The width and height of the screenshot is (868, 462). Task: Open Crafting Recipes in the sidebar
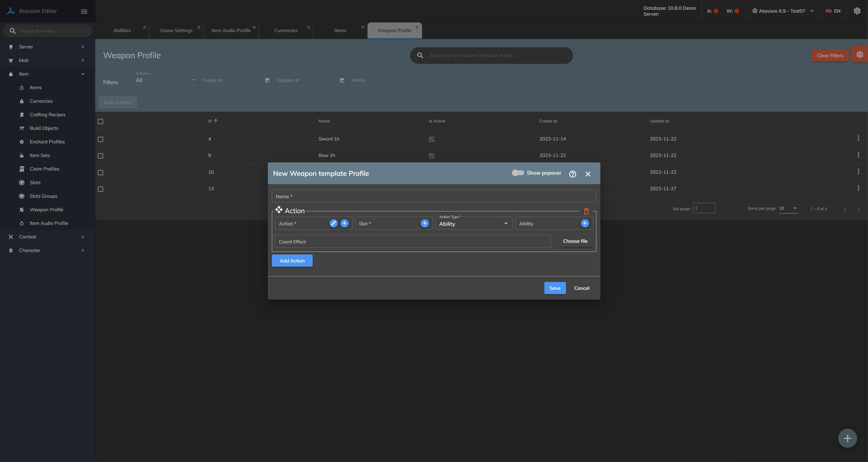coord(48,114)
